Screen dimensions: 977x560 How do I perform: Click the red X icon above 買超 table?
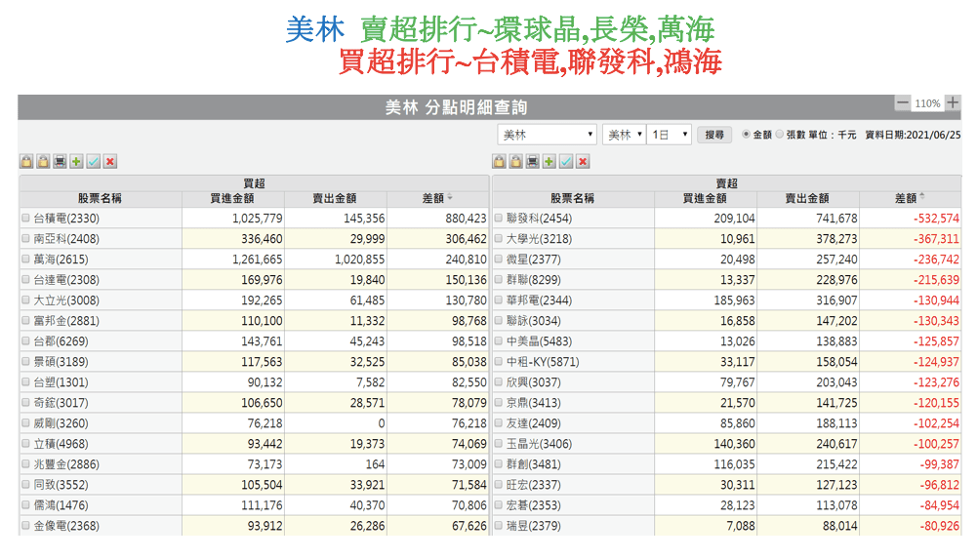pyautogui.click(x=110, y=161)
